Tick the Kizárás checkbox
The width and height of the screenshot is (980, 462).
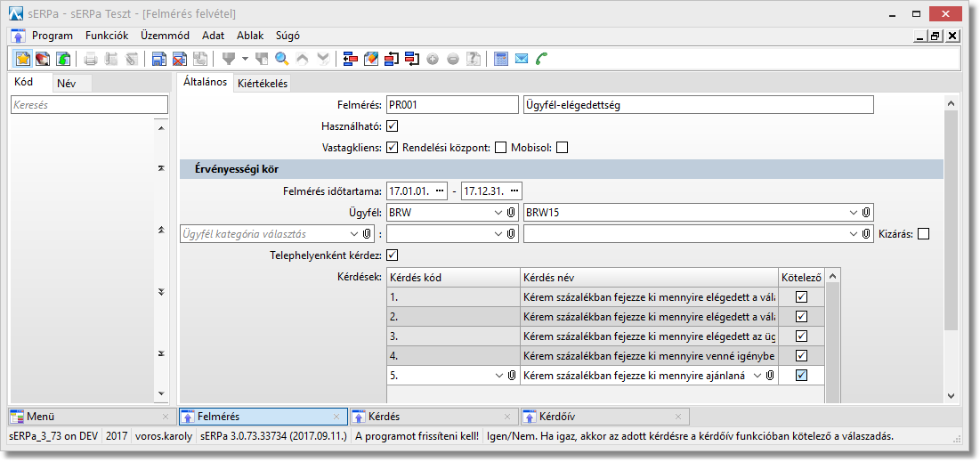[923, 234]
